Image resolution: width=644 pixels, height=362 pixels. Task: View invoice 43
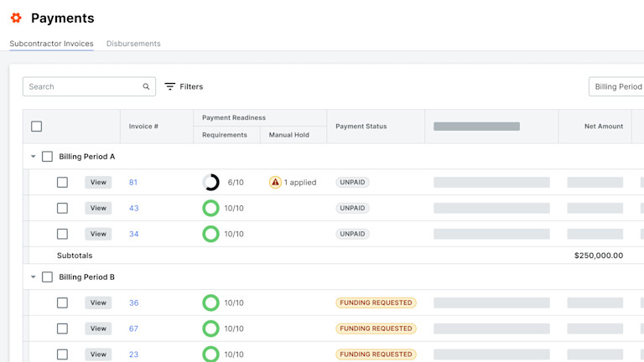click(98, 208)
